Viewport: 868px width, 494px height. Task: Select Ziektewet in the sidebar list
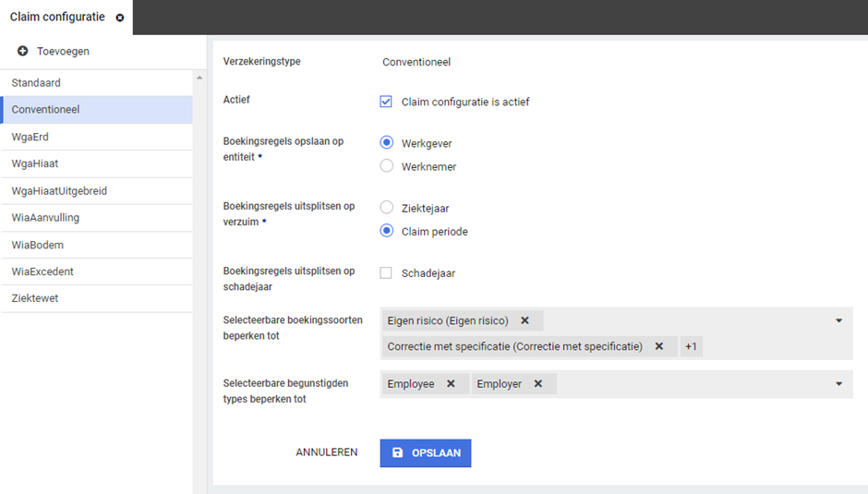click(35, 298)
